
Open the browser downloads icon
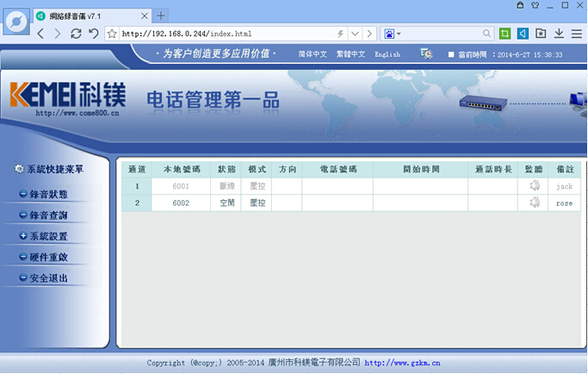click(559, 34)
